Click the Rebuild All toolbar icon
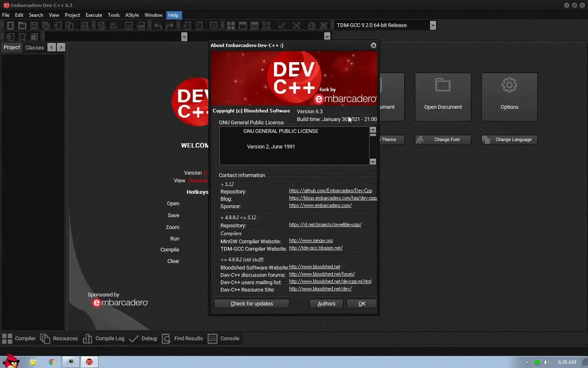Image resolution: width=588 pixels, height=368 pixels. (266, 25)
